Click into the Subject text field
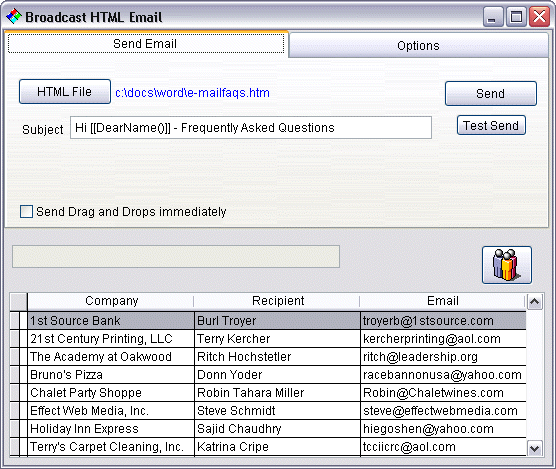This screenshot has width=556, height=469. pos(251,128)
